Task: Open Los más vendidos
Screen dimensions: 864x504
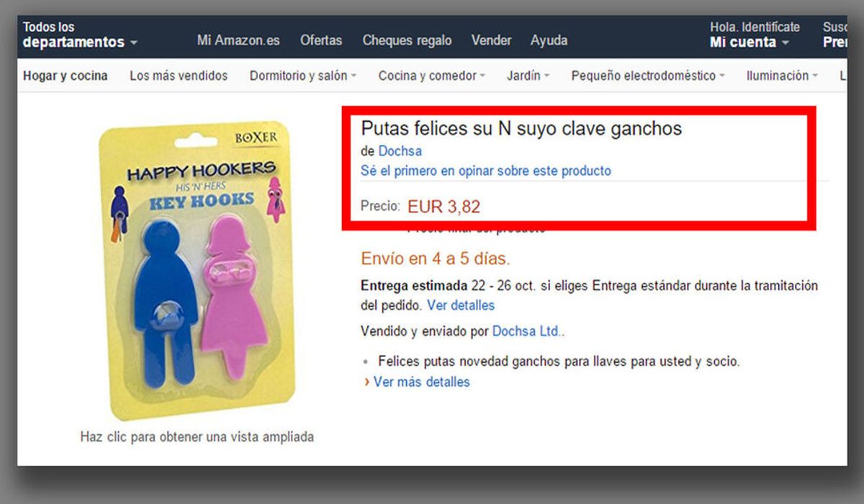Action: (179, 76)
